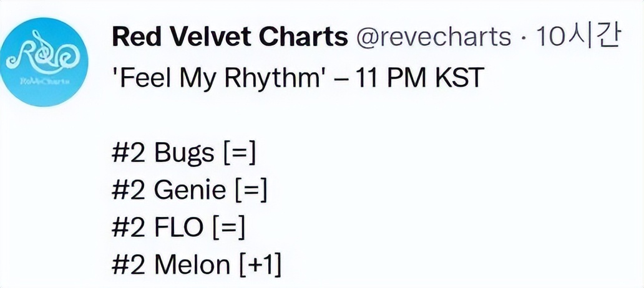This screenshot has width=644, height=288.
Task: Click the [=] marker after FLO
Action: (x=228, y=228)
